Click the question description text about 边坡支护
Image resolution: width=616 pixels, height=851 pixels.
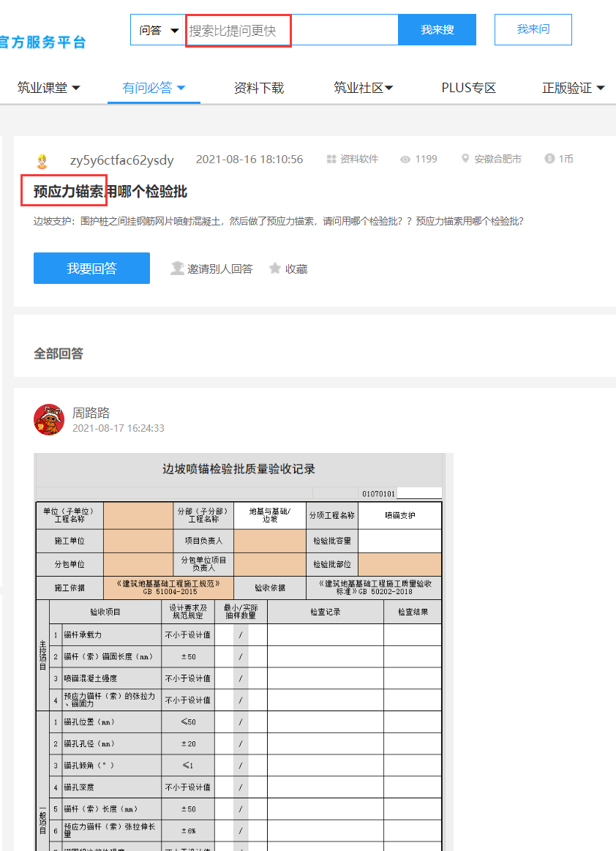tap(279, 222)
